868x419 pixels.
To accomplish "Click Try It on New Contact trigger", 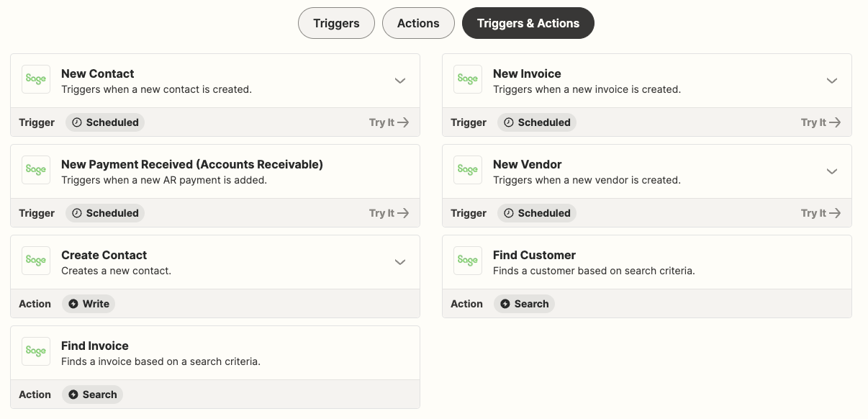I will (x=389, y=122).
